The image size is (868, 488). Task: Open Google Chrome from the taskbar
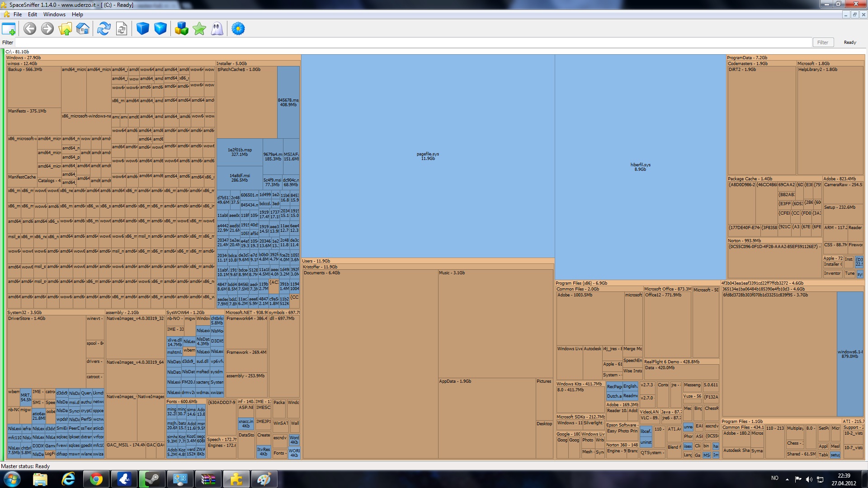[x=96, y=479]
